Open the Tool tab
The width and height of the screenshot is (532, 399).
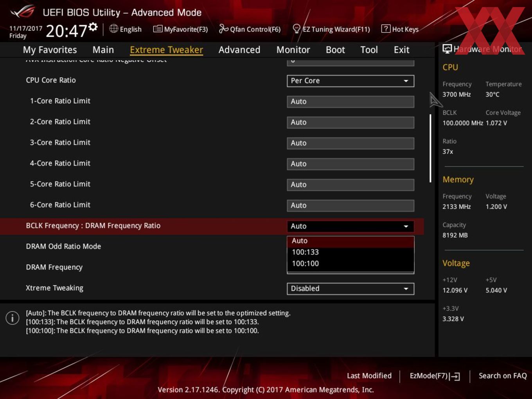(x=369, y=50)
